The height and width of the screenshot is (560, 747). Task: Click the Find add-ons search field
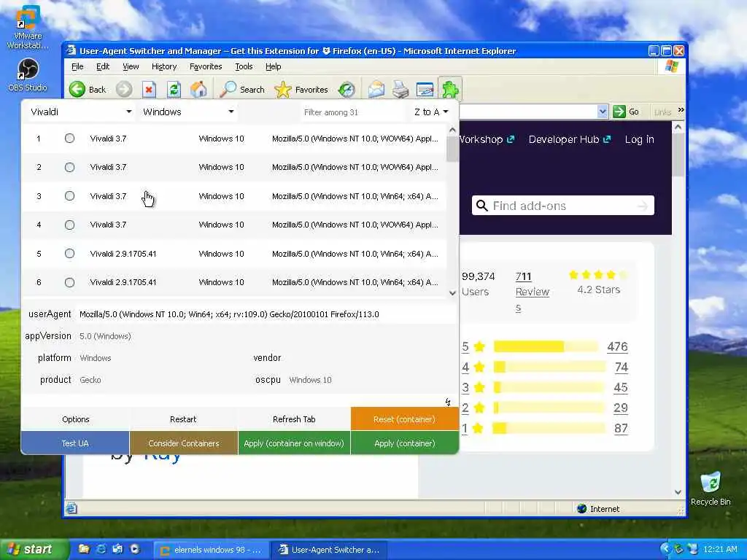563,206
